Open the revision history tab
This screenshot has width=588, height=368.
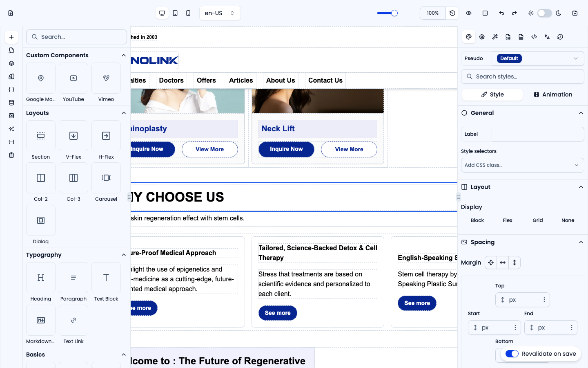coord(560,37)
